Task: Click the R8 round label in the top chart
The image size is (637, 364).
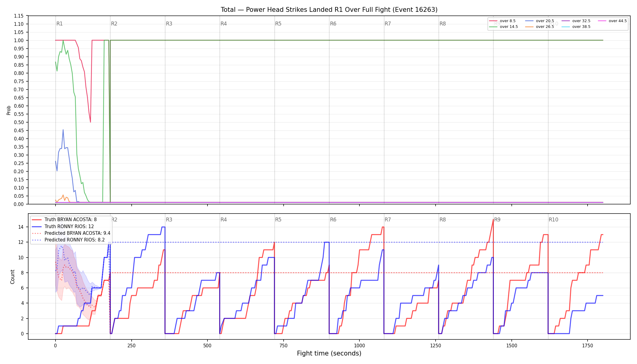Action: coord(443,24)
